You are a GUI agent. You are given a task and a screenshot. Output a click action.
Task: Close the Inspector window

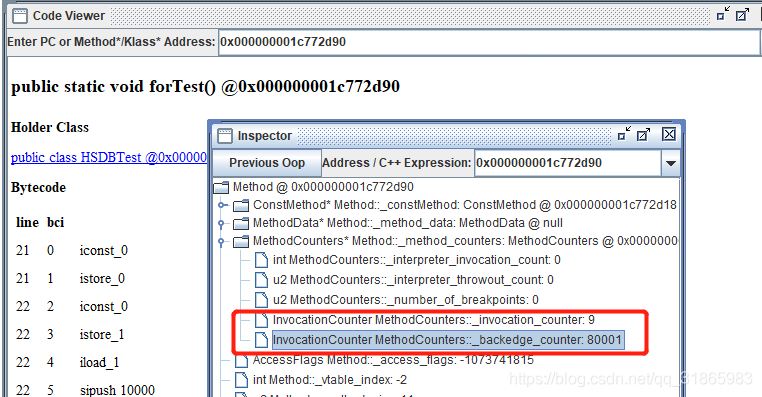click(x=669, y=134)
